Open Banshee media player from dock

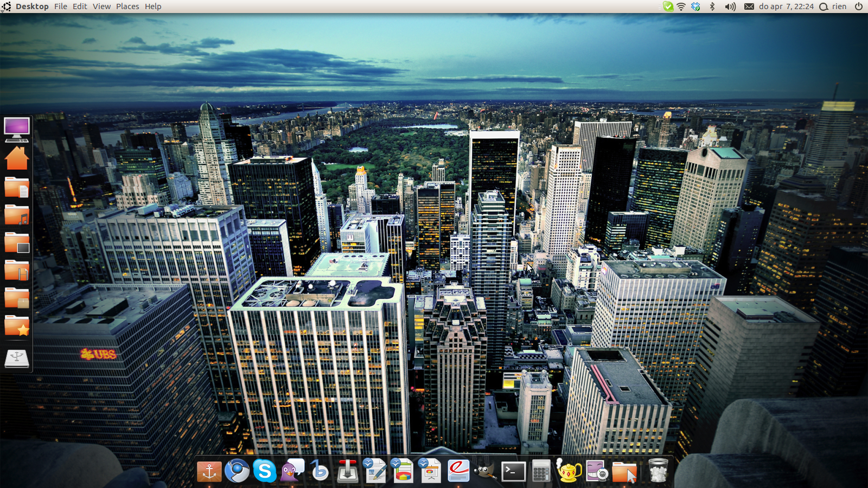(x=320, y=471)
